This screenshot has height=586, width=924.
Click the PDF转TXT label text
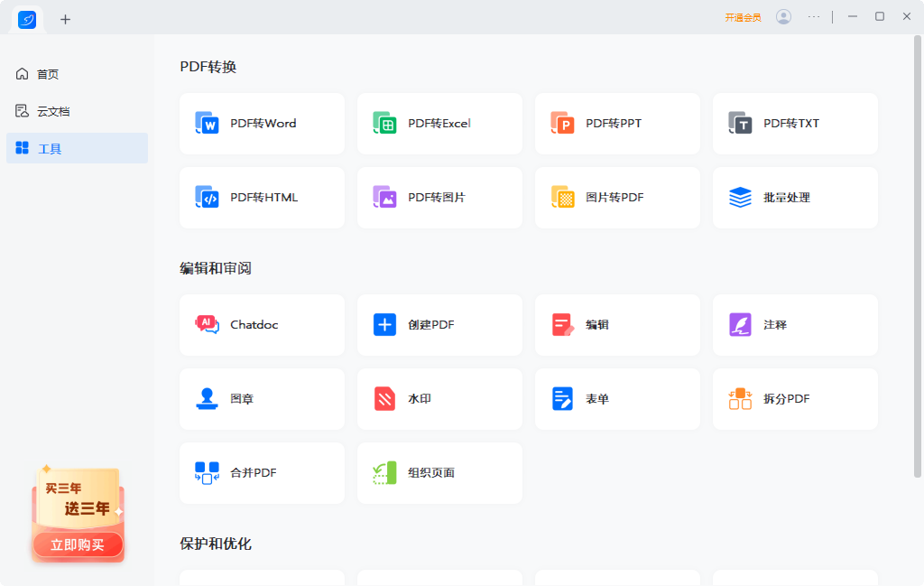(791, 123)
